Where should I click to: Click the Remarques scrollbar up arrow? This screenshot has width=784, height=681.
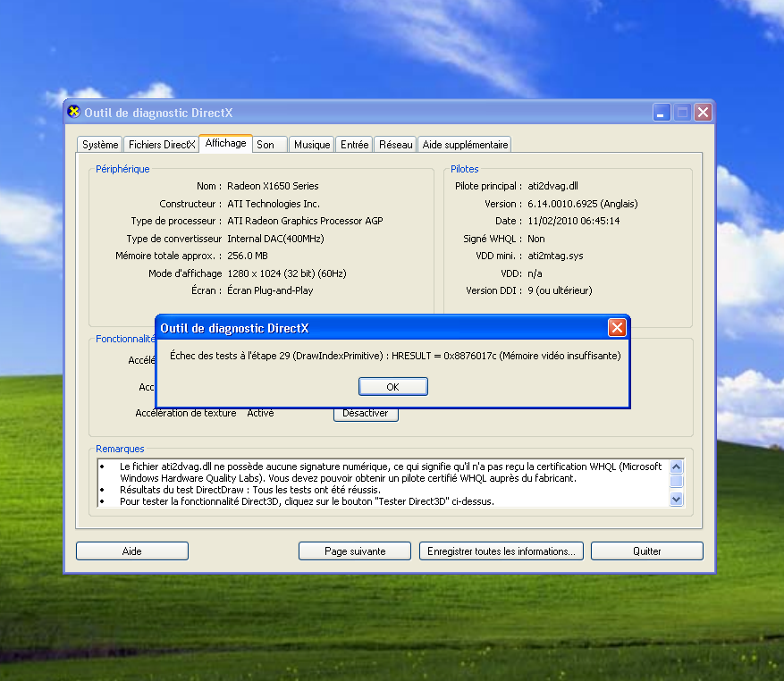[676, 467]
